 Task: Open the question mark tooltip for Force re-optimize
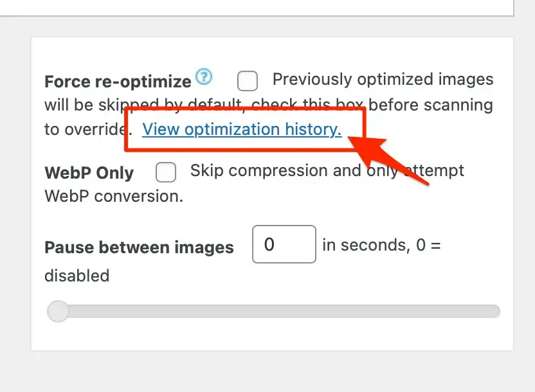tap(204, 77)
